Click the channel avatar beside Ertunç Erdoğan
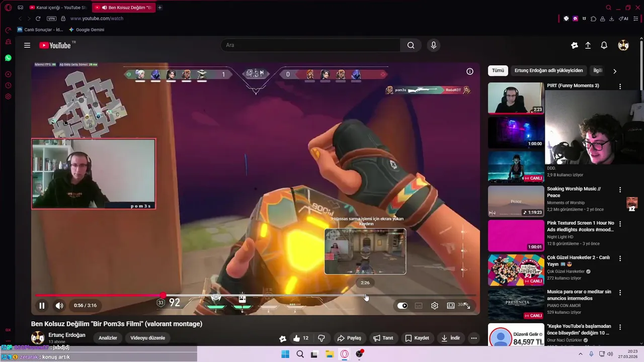 pos(38,338)
